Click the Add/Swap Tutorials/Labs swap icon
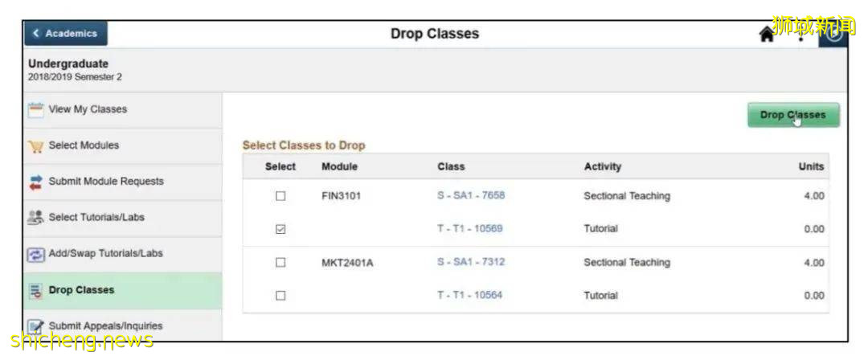 [x=35, y=254]
